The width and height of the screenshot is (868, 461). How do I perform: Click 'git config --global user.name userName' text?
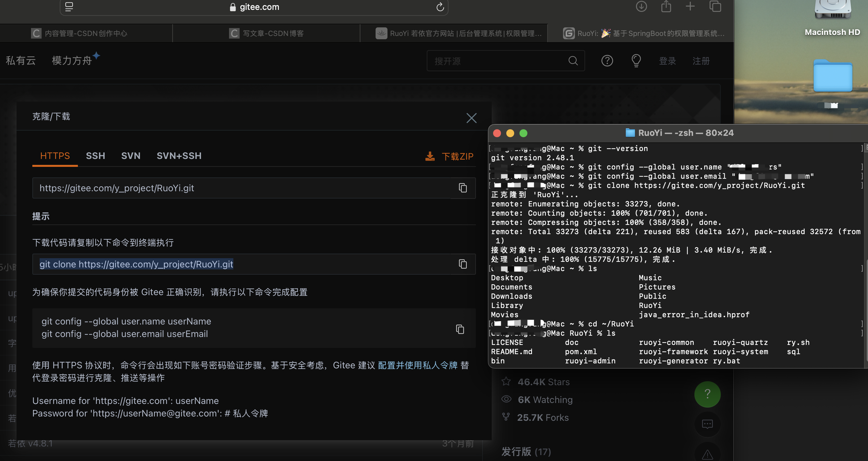126,321
